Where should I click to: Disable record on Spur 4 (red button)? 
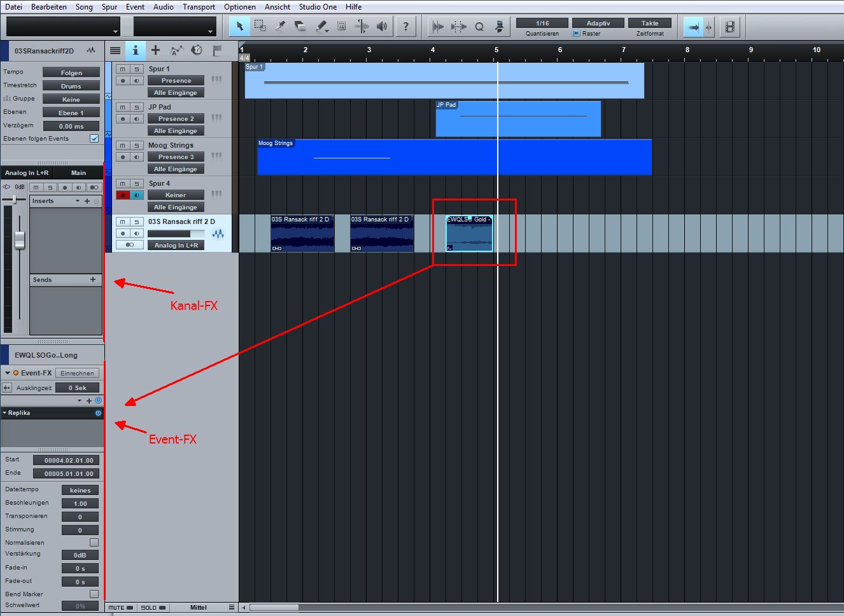pyautogui.click(x=123, y=195)
